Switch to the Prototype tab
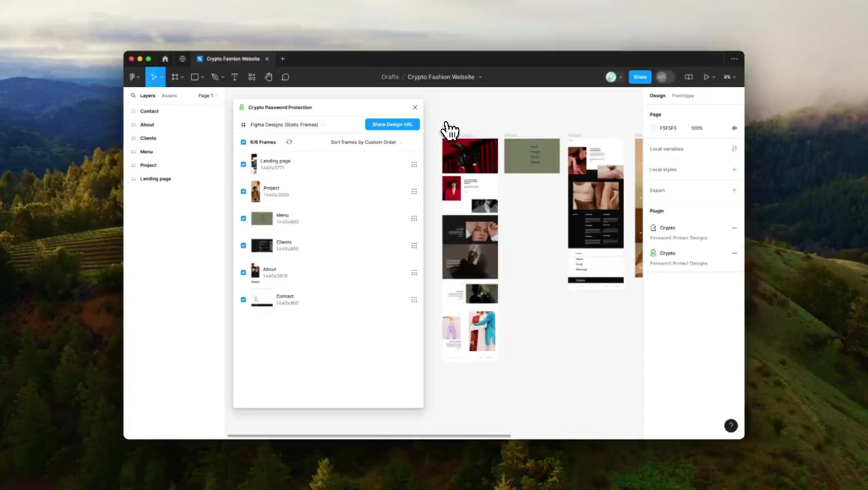 click(682, 96)
